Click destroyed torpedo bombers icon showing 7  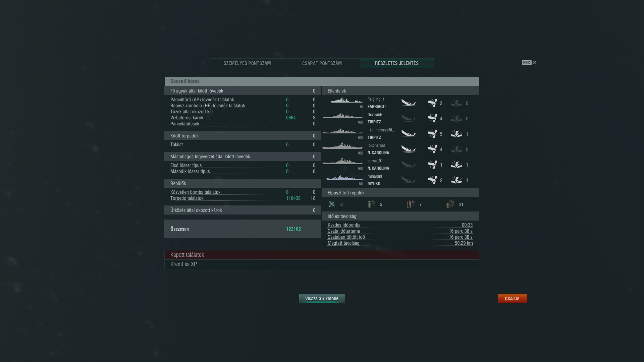click(411, 204)
